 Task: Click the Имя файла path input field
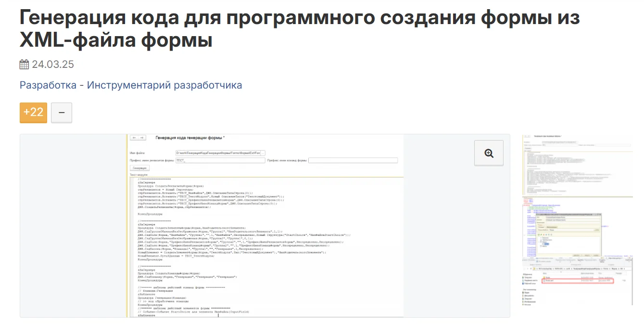point(217,153)
